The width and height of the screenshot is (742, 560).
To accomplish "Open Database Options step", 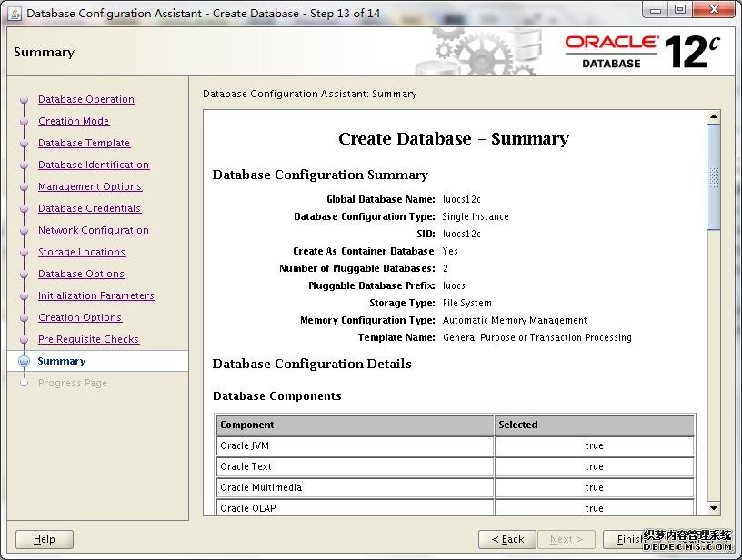I will click(81, 275).
